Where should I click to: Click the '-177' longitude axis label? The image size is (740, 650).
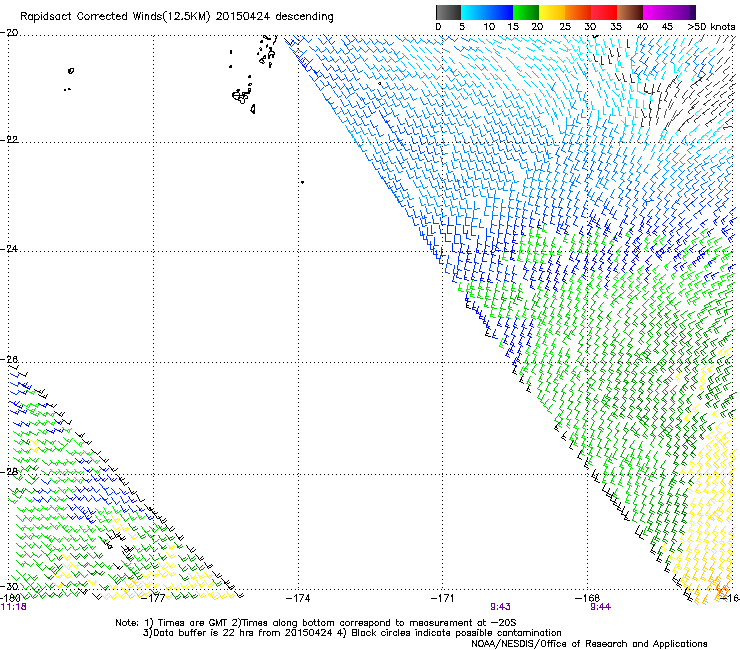pos(154,598)
